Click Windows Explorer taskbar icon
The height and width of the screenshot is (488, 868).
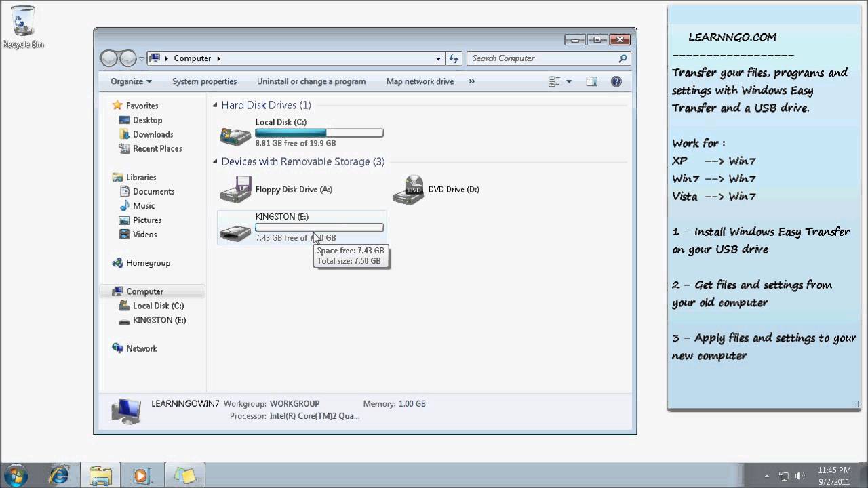100,475
